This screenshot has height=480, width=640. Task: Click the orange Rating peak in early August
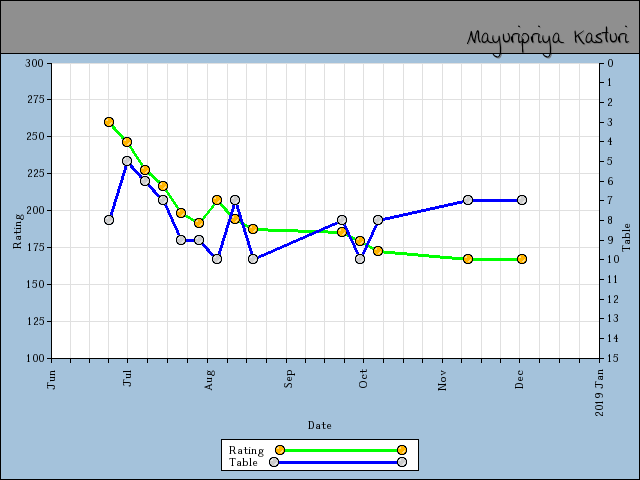click(217, 200)
